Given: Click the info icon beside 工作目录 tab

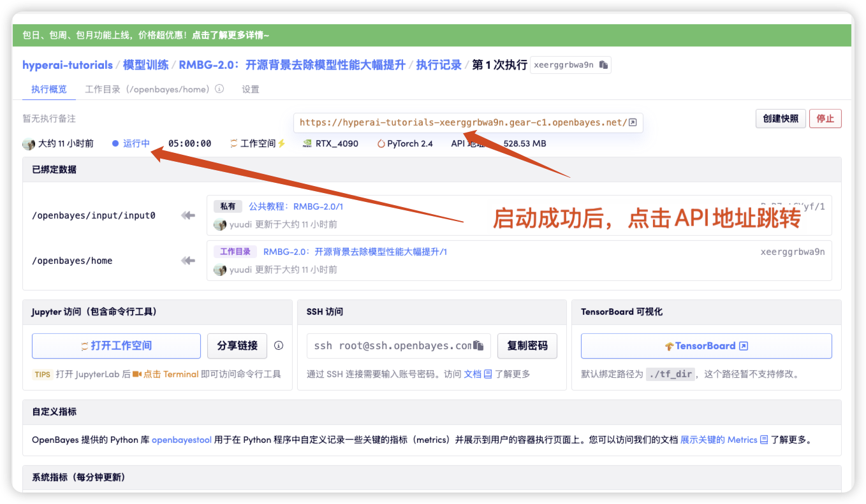Looking at the screenshot, I should [x=219, y=89].
